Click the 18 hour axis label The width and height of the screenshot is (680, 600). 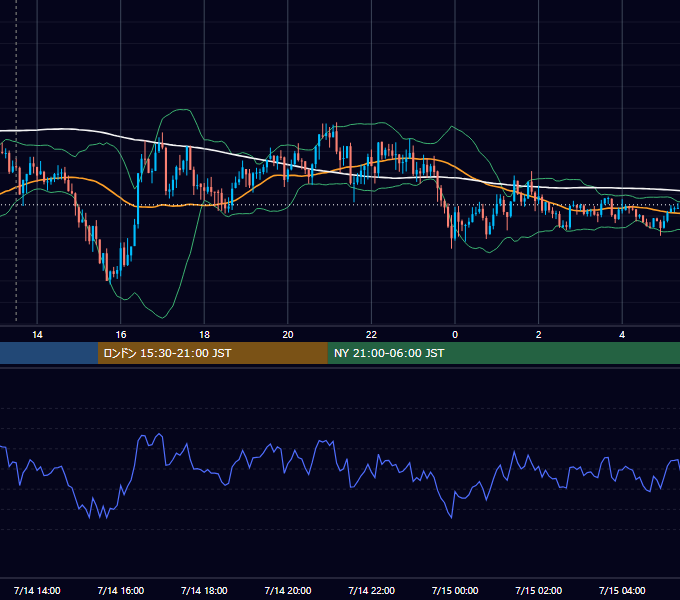[x=204, y=335]
